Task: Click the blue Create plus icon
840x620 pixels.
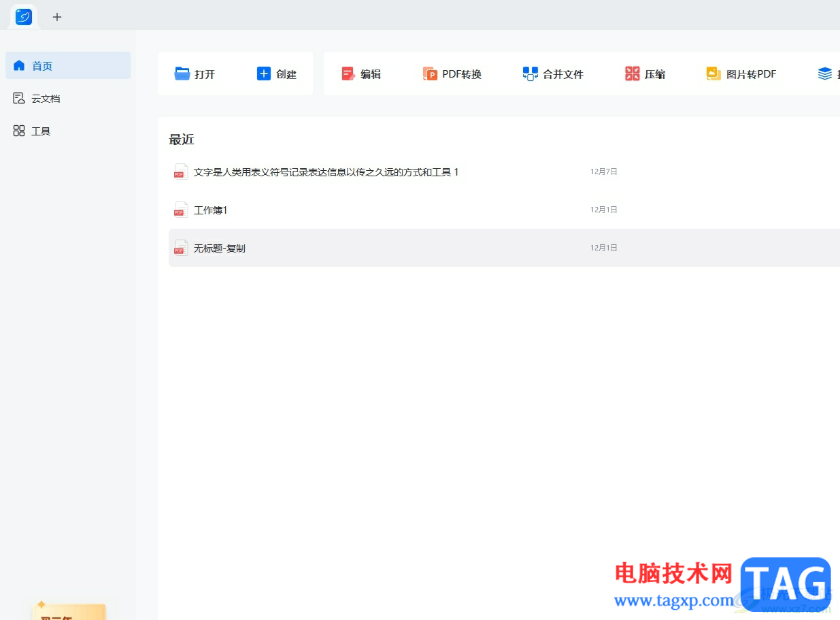Action: tap(264, 74)
